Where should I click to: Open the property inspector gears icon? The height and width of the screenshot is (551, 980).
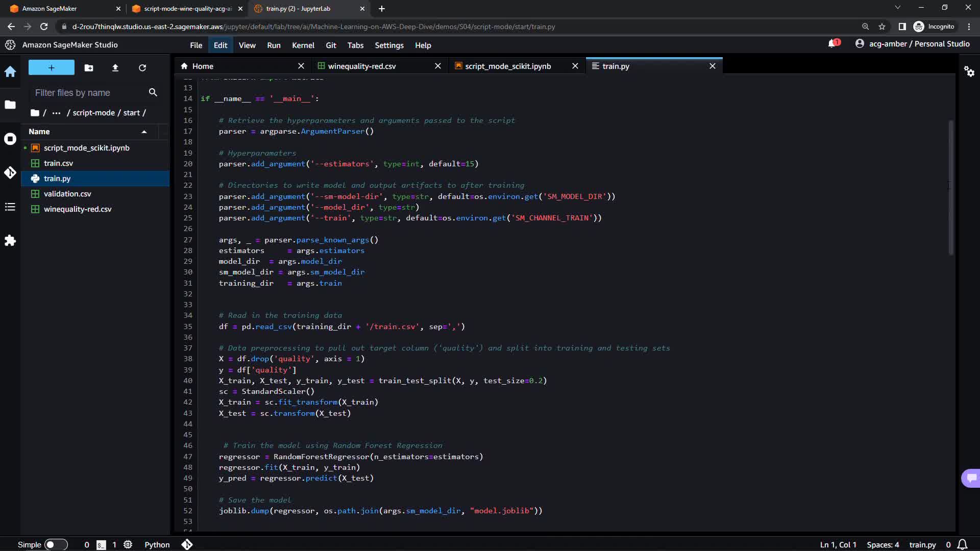click(x=969, y=71)
